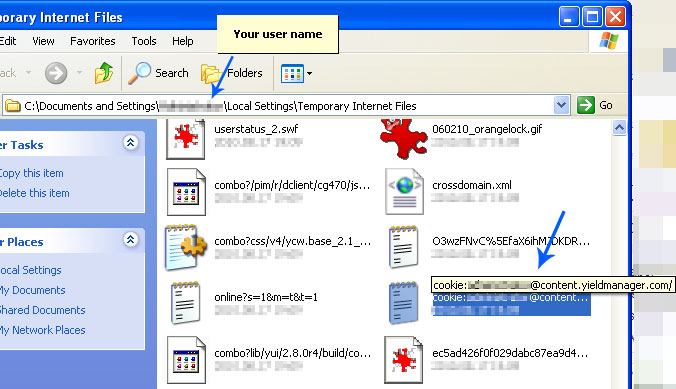The height and width of the screenshot is (389, 676).
Task: Collapse the Other Places panel chevron
Action: (x=131, y=239)
